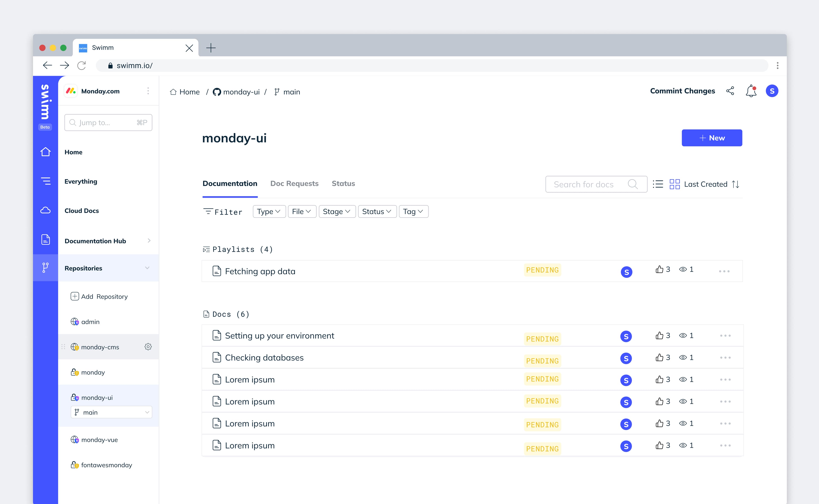
Task: Open settings gear for monday-cms repository
Action: click(x=148, y=347)
